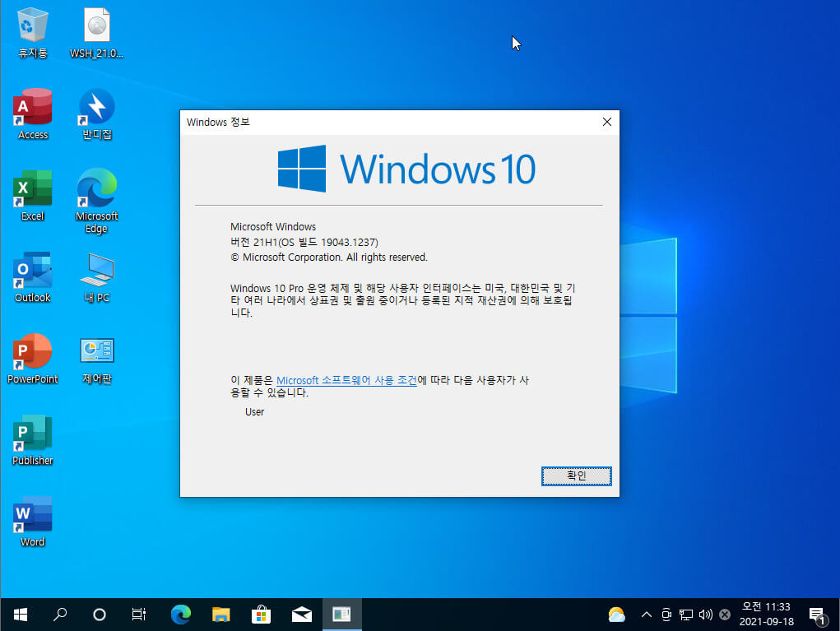Viewport: 840px width, 631px height.
Task: Open the Bandizip (반디집) shortcut
Action: tap(96, 114)
